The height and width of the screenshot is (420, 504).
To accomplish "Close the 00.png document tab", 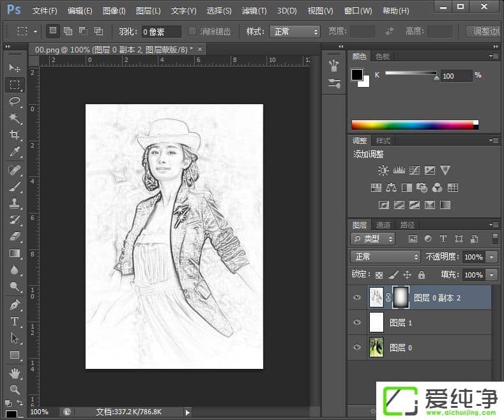I will tap(200, 49).
